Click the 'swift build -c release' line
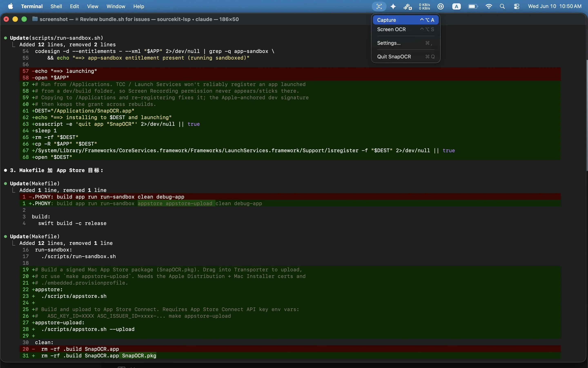The image size is (588, 368). click(x=72, y=223)
